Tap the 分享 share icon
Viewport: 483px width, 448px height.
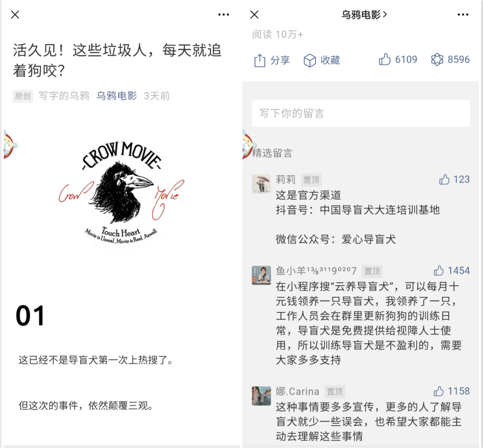tap(260, 60)
